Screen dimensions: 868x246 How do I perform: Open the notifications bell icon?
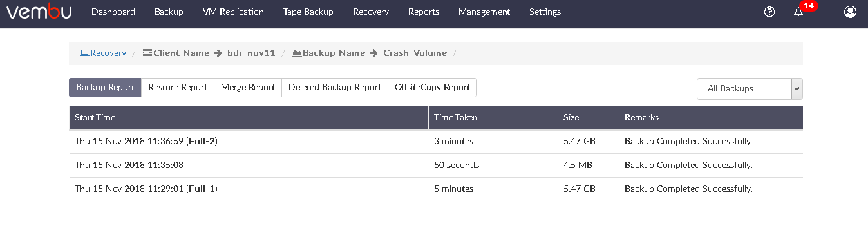[798, 12]
